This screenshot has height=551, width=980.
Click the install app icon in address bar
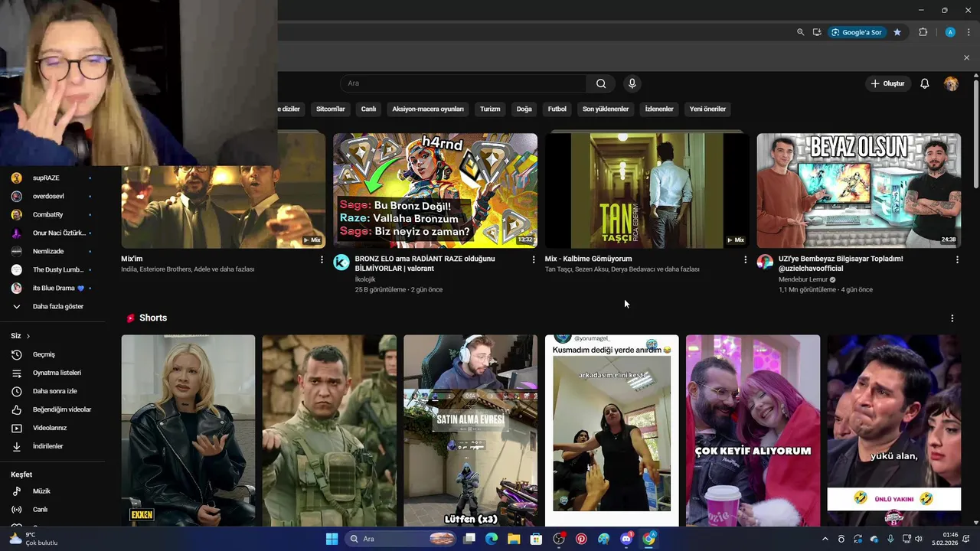tap(817, 32)
